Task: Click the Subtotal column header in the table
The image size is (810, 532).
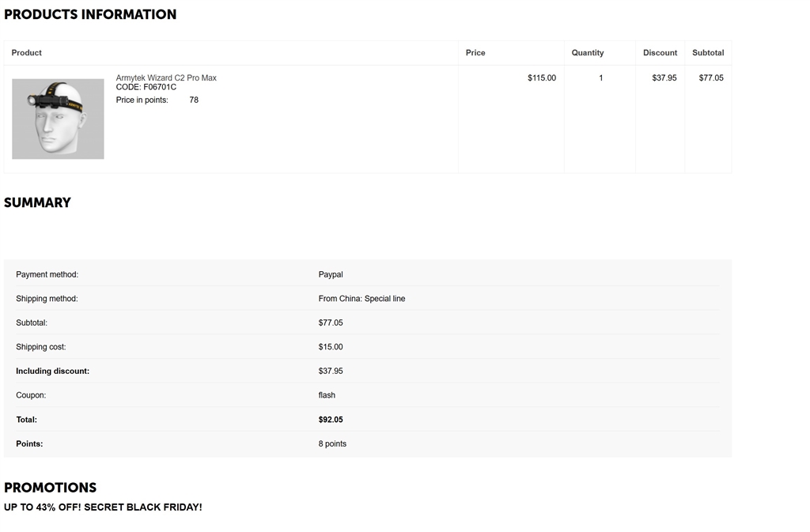Action: click(x=708, y=53)
